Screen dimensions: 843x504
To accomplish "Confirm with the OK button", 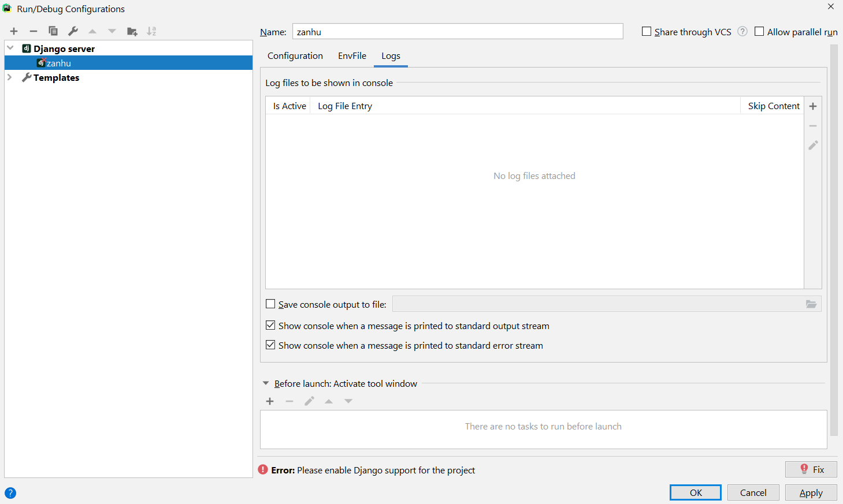I will pyautogui.click(x=696, y=492).
